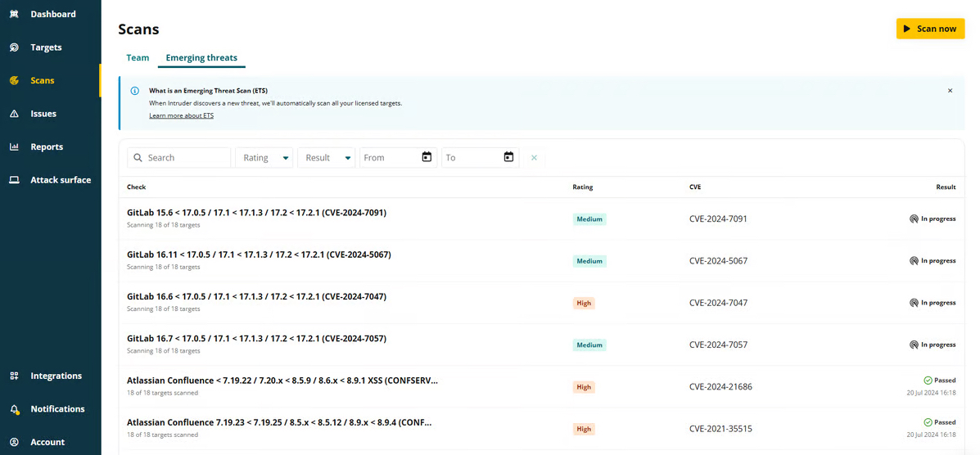980x455 pixels.
Task: Open the GitLab 16.6 CVE-2024-7047 check
Action: click(x=257, y=296)
